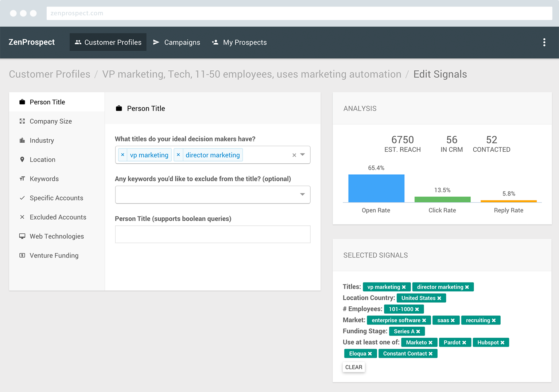559x392 pixels.
Task: Click the browser address bar
Action: pyautogui.click(x=299, y=13)
